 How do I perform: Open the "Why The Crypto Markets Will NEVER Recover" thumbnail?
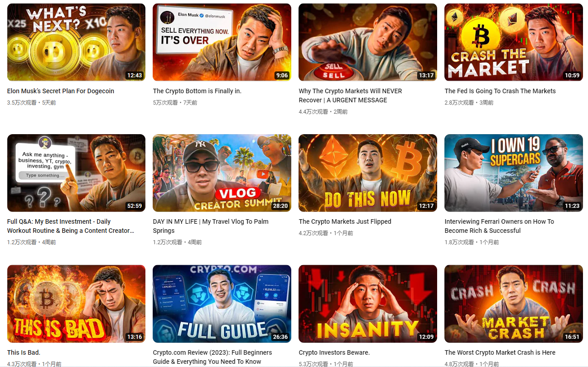coord(368,42)
